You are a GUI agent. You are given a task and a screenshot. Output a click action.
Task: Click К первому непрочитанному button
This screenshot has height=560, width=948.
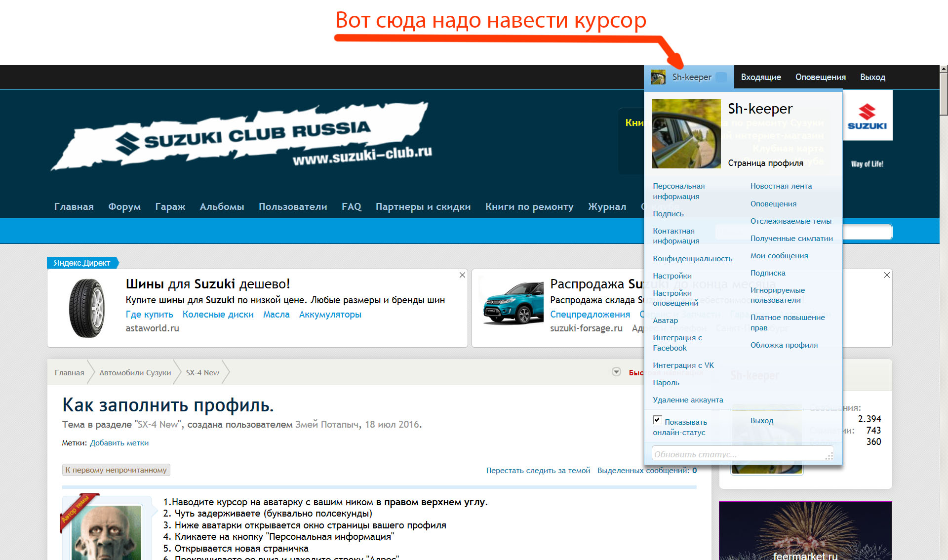[x=116, y=470]
